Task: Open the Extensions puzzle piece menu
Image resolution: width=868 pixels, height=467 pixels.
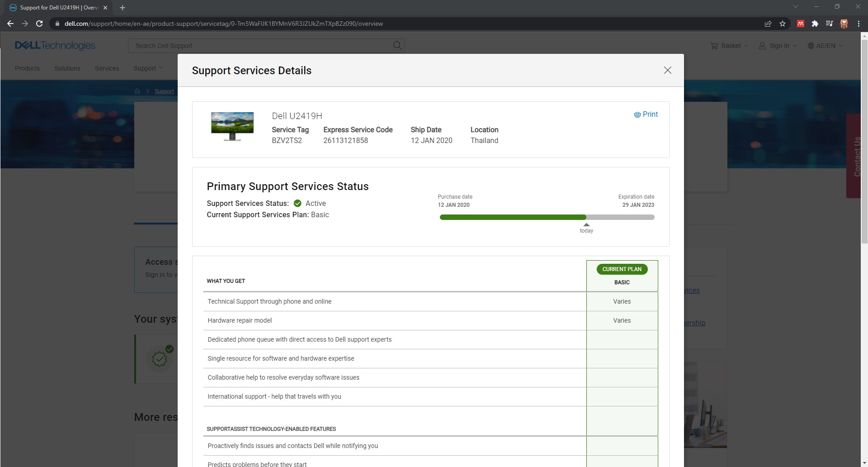Action: pyautogui.click(x=815, y=24)
